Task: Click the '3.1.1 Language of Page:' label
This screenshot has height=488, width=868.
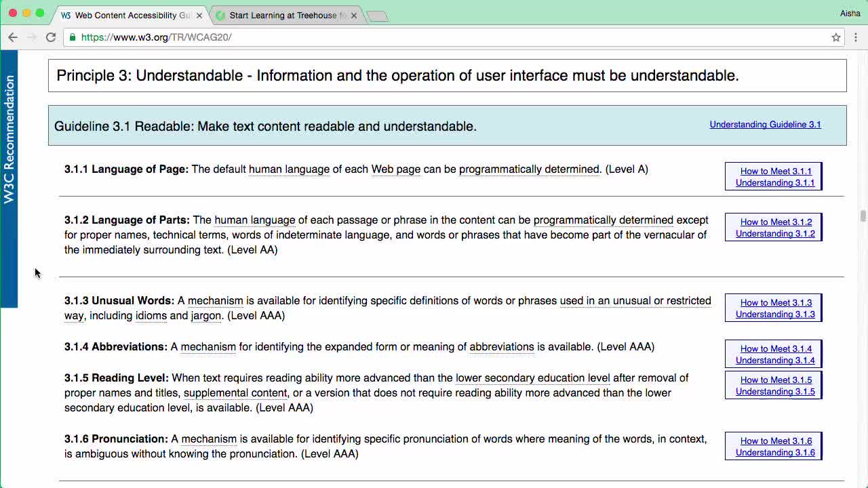Action: click(126, 169)
